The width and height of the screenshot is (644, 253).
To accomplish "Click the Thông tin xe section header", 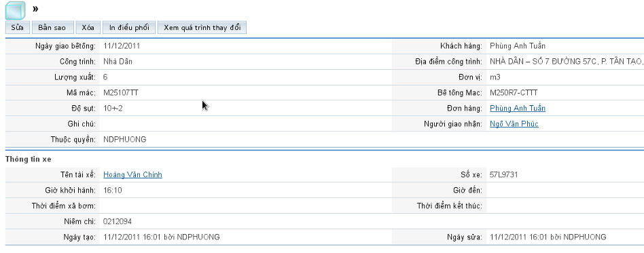I will click(29, 159).
